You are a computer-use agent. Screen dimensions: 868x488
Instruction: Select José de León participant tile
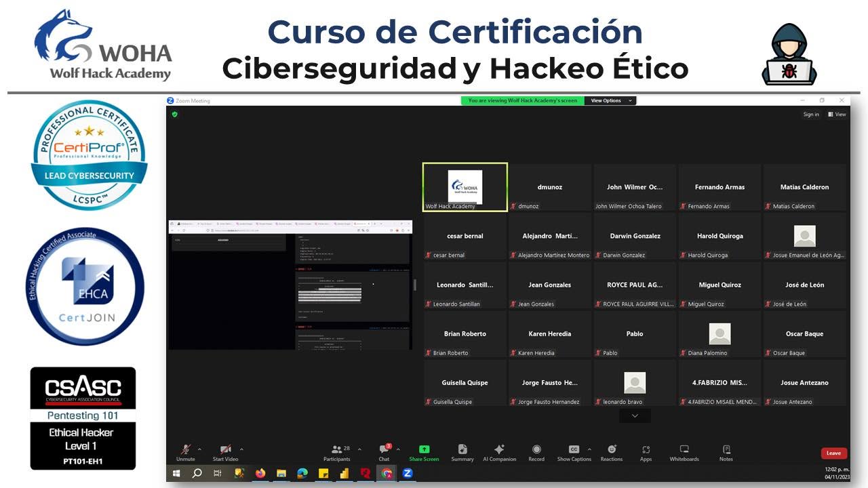pos(804,285)
